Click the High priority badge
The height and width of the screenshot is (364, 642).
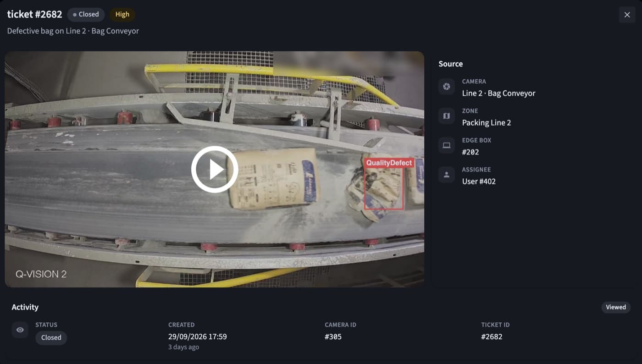[x=122, y=15]
